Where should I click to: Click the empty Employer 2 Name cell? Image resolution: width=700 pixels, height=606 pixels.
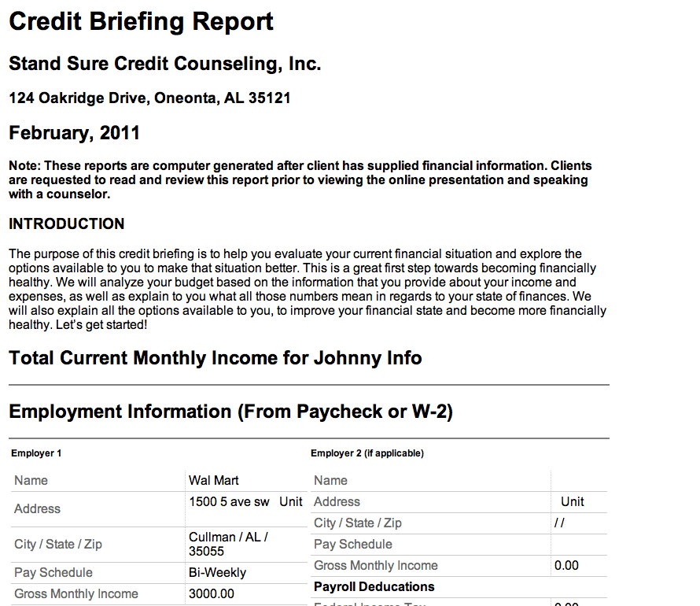579,481
